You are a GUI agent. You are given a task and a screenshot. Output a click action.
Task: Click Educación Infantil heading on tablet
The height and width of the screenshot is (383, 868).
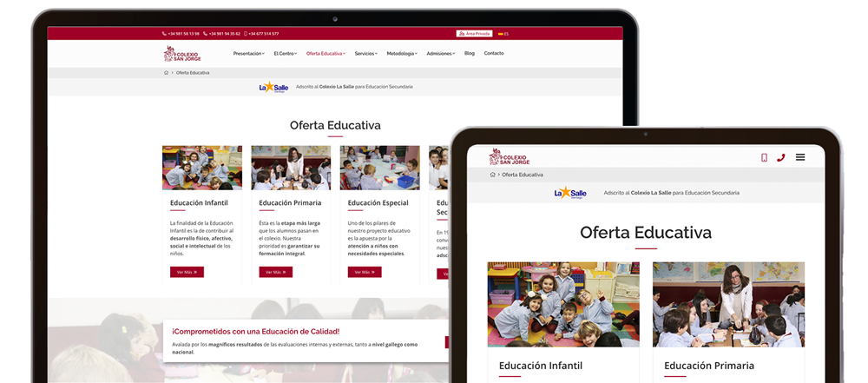coord(540,366)
